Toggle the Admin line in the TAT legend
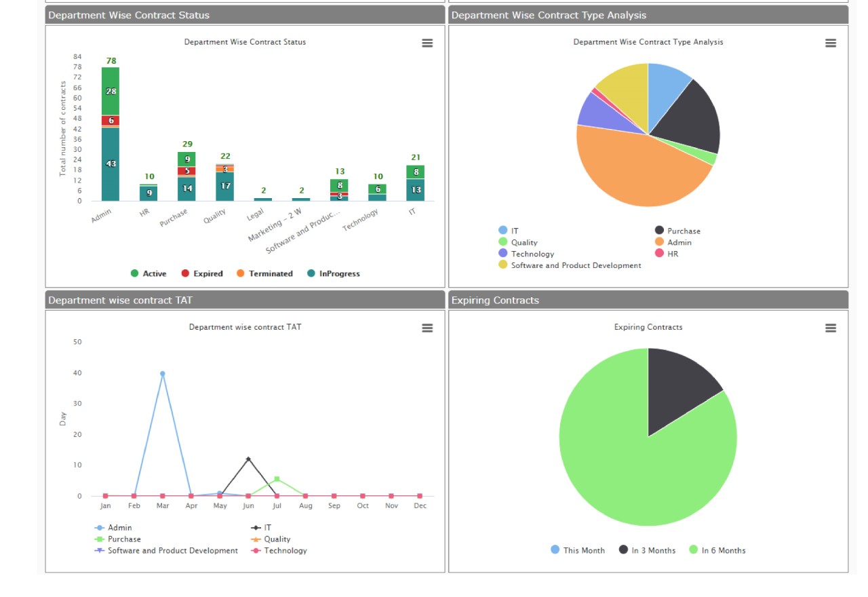868x597 pixels. (113, 528)
